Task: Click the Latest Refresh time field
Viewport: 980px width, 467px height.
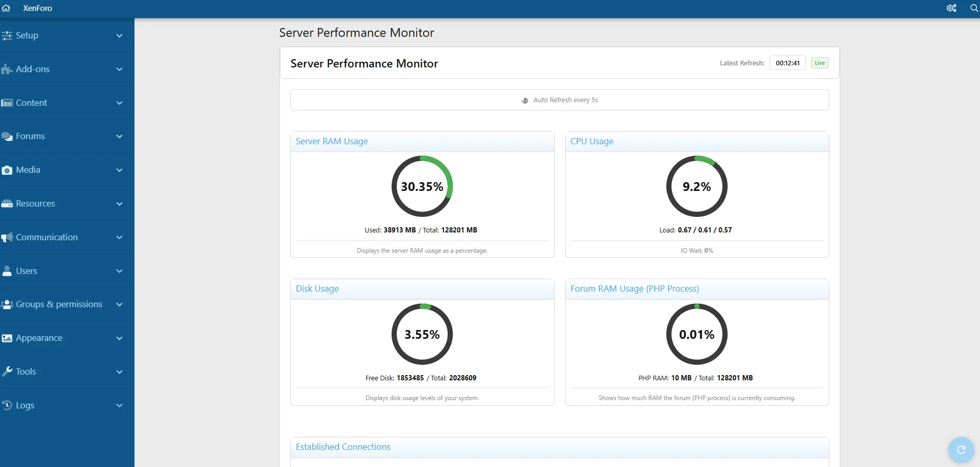Action: [787, 63]
